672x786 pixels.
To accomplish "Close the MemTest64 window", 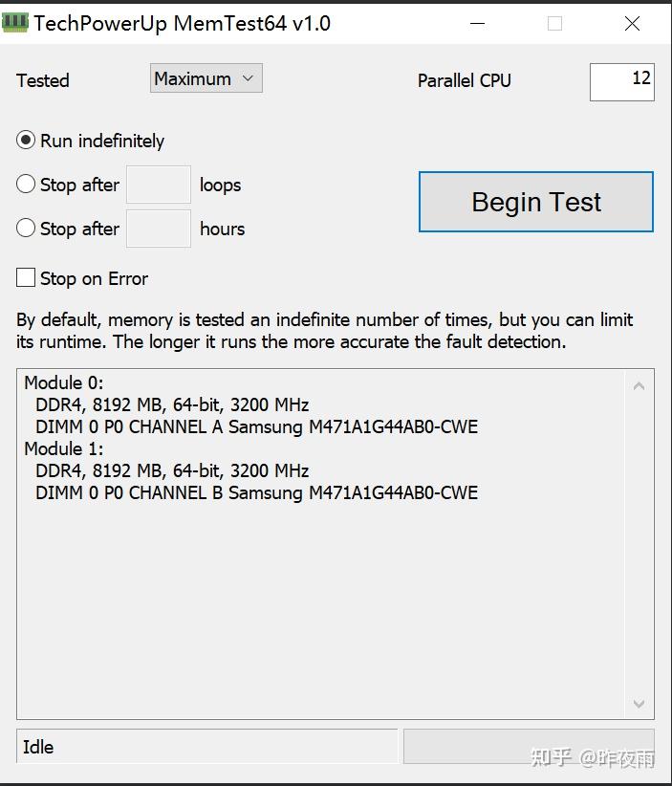I will click(x=632, y=24).
